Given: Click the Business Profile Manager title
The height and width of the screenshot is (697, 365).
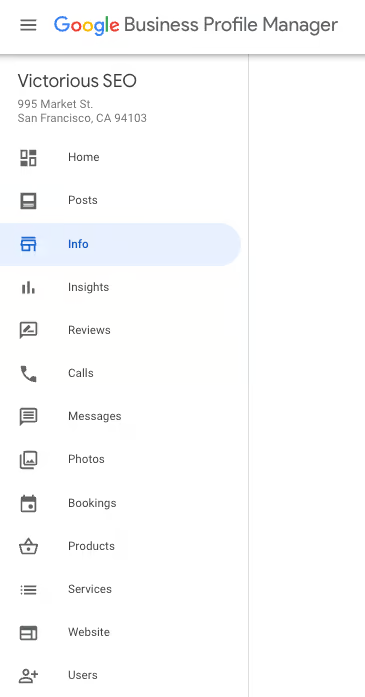Looking at the screenshot, I should [x=231, y=25].
